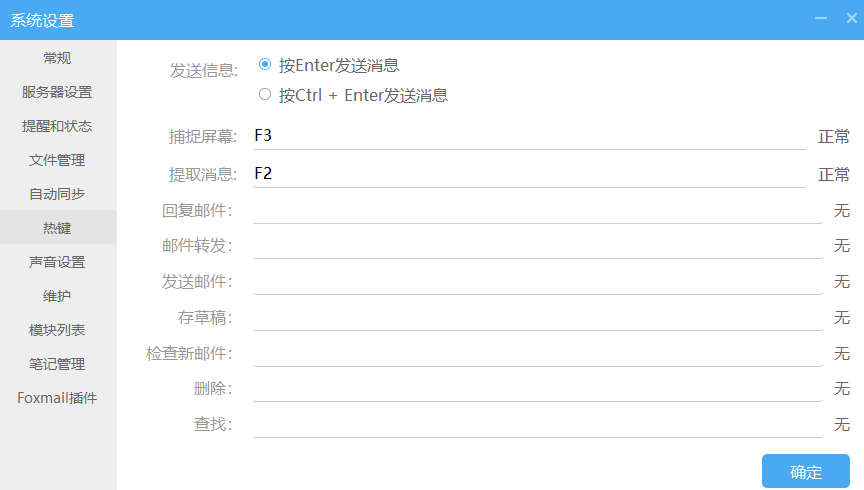Click the 捕捉屏幕 hotkey field showing F3
Viewport: 864px width, 490px height.
(x=529, y=137)
